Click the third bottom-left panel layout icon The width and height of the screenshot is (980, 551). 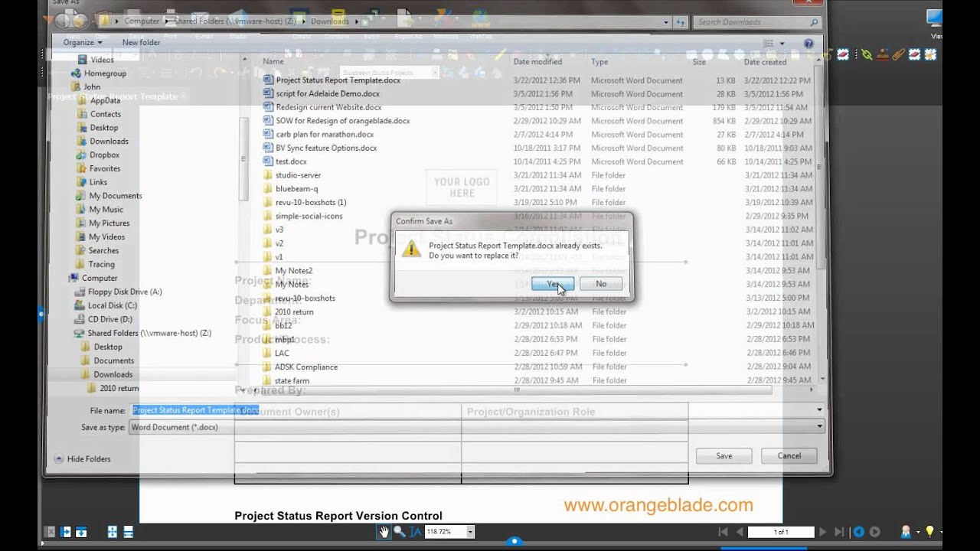tap(81, 531)
